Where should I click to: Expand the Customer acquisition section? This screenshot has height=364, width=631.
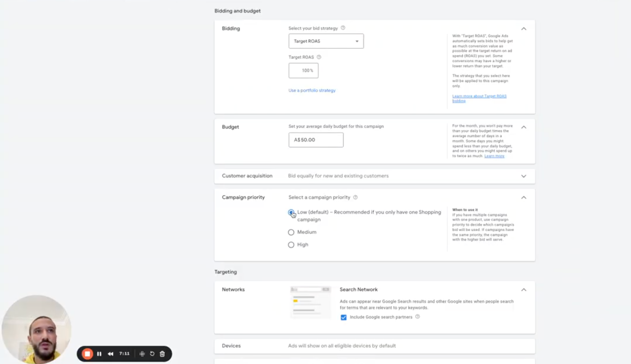(x=523, y=176)
